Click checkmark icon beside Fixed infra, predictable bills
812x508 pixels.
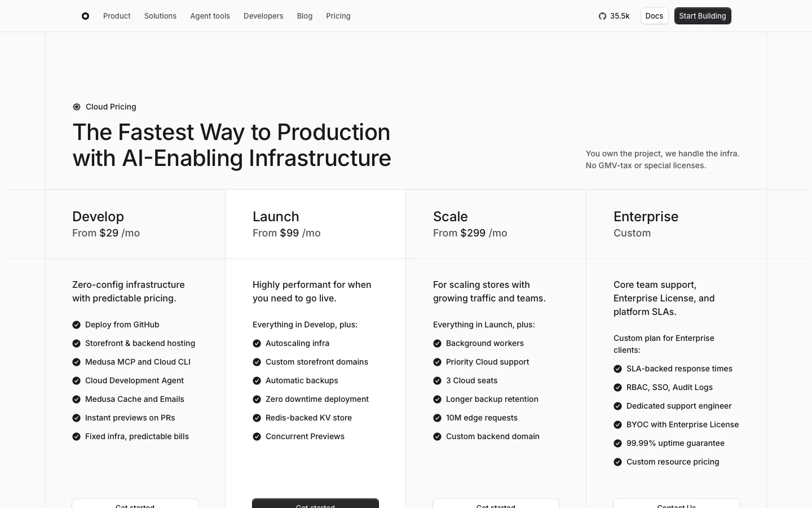click(76, 436)
